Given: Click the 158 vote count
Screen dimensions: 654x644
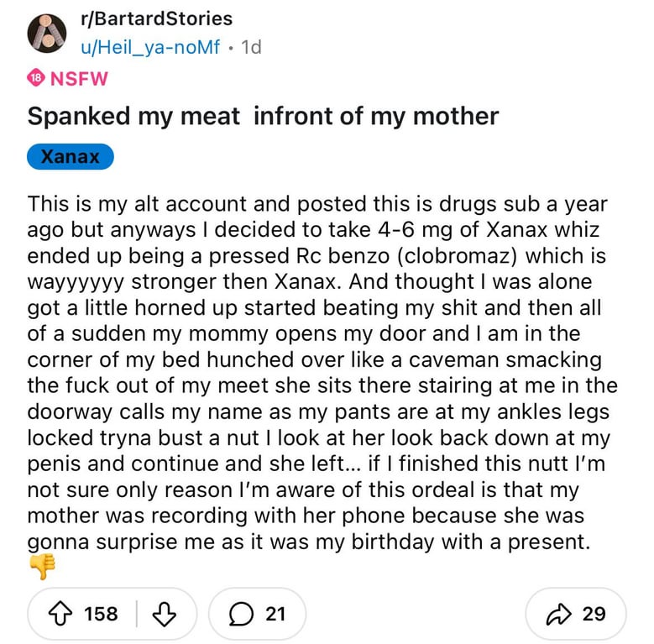Looking at the screenshot, I should coord(102,614).
